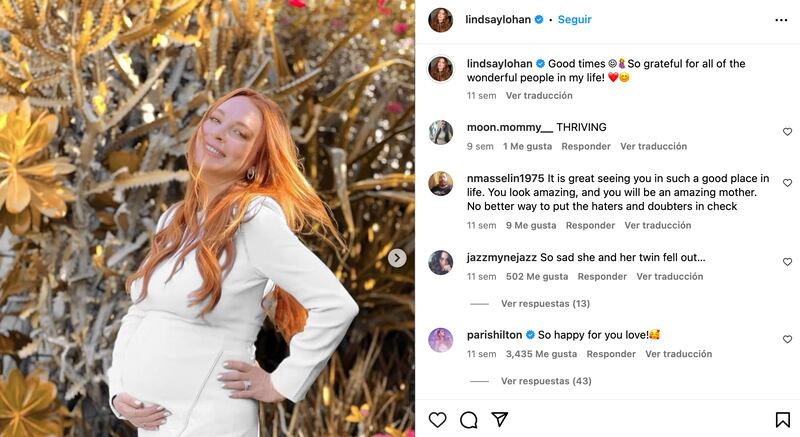Like the post with heart icon
The image size is (800, 437).
(437, 420)
